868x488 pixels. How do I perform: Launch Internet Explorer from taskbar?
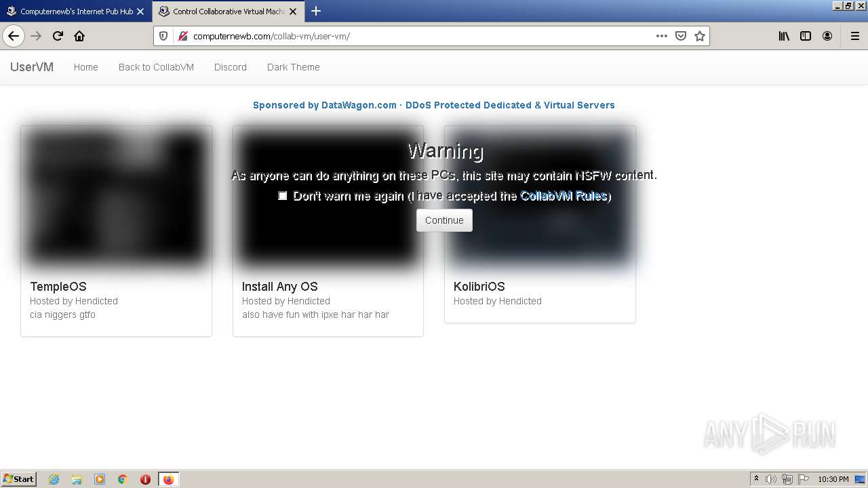pos(54,479)
